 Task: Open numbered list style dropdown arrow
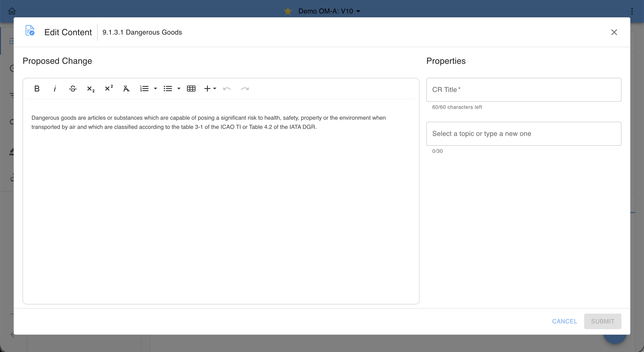(155, 89)
